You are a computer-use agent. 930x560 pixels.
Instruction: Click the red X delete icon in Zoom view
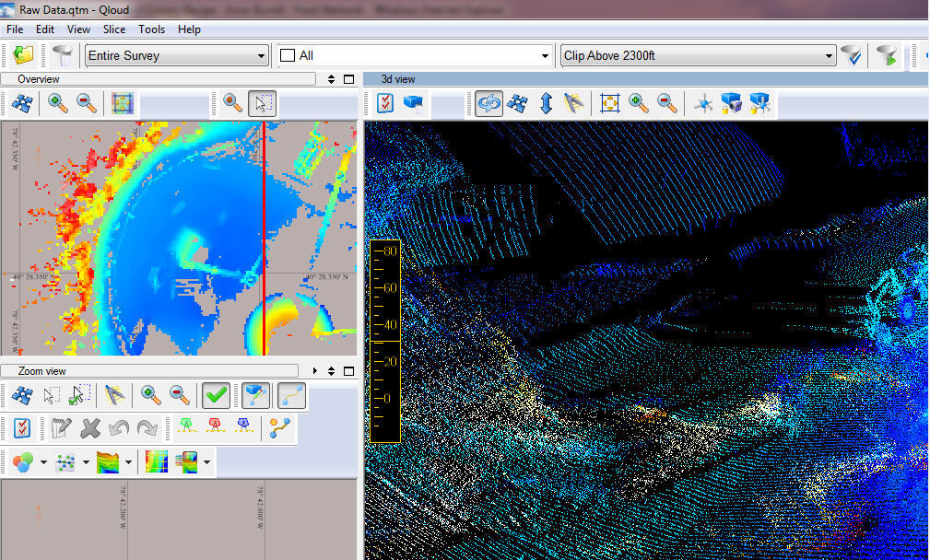pyautogui.click(x=90, y=428)
